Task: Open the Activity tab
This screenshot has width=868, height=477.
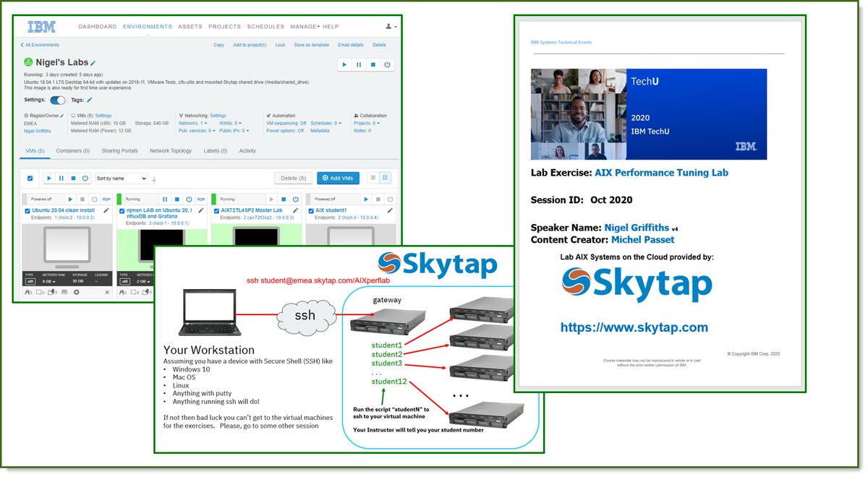Action: tap(247, 151)
